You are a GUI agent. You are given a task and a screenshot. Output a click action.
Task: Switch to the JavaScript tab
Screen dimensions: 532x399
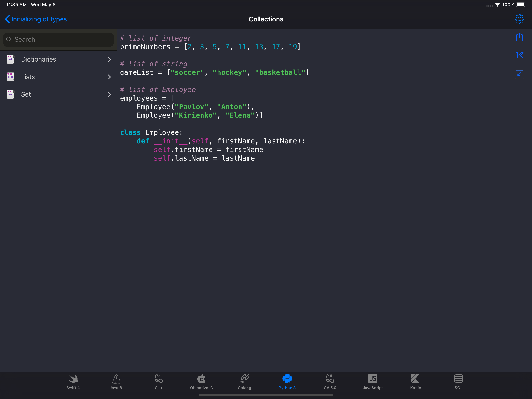(x=373, y=381)
